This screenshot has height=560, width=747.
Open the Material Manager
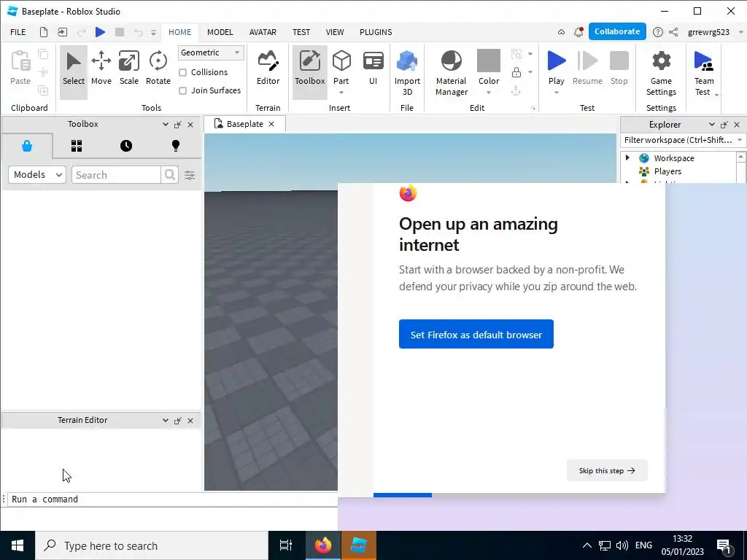click(x=451, y=72)
